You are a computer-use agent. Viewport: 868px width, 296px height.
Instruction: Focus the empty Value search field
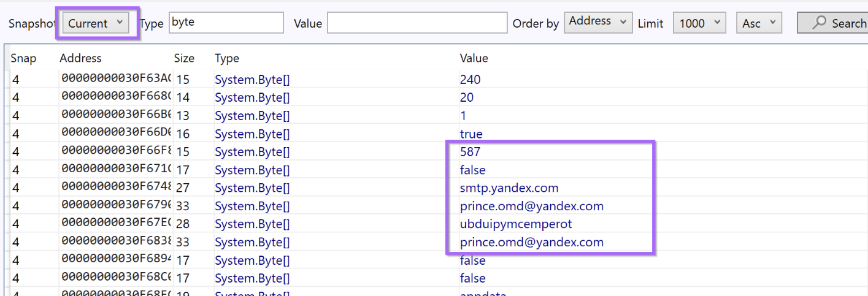[x=417, y=23]
